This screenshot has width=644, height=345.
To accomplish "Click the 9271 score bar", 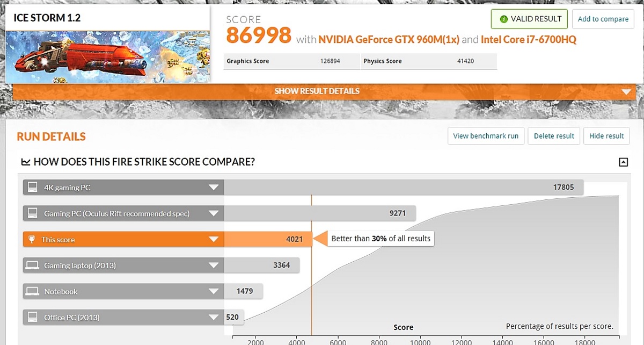I will [x=320, y=213].
